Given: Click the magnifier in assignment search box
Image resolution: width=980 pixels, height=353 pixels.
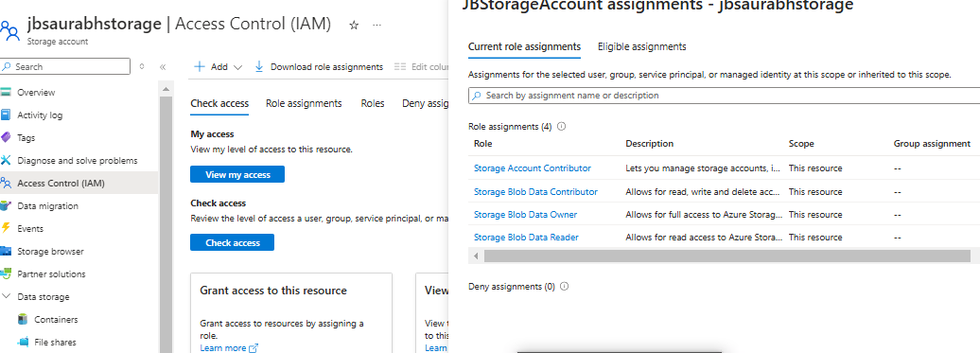Looking at the screenshot, I should (x=477, y=96).
